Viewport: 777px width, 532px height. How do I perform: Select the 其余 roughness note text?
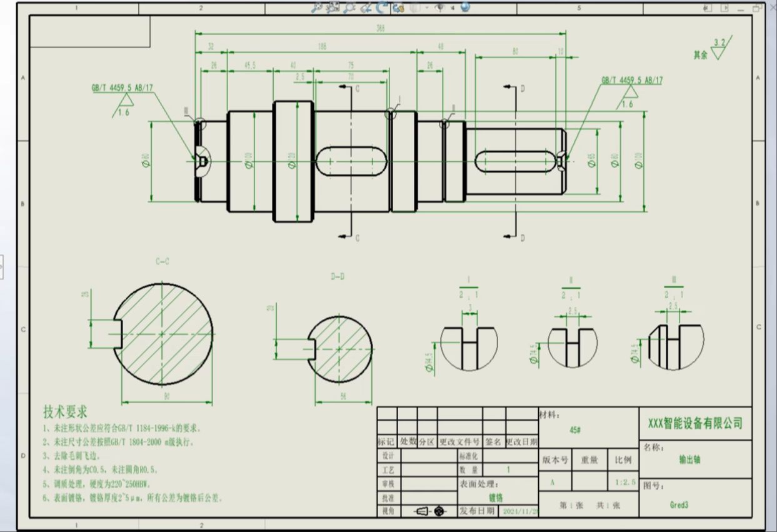pos(700,54)
